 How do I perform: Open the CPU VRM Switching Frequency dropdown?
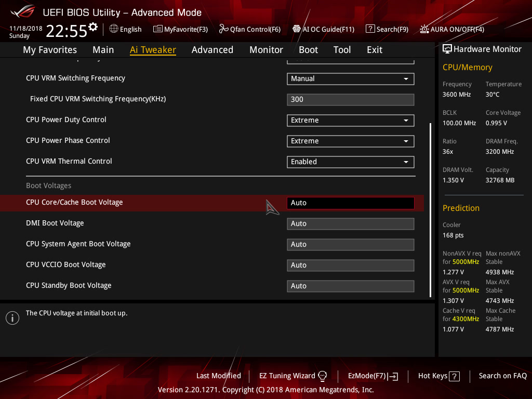[351, 79]
